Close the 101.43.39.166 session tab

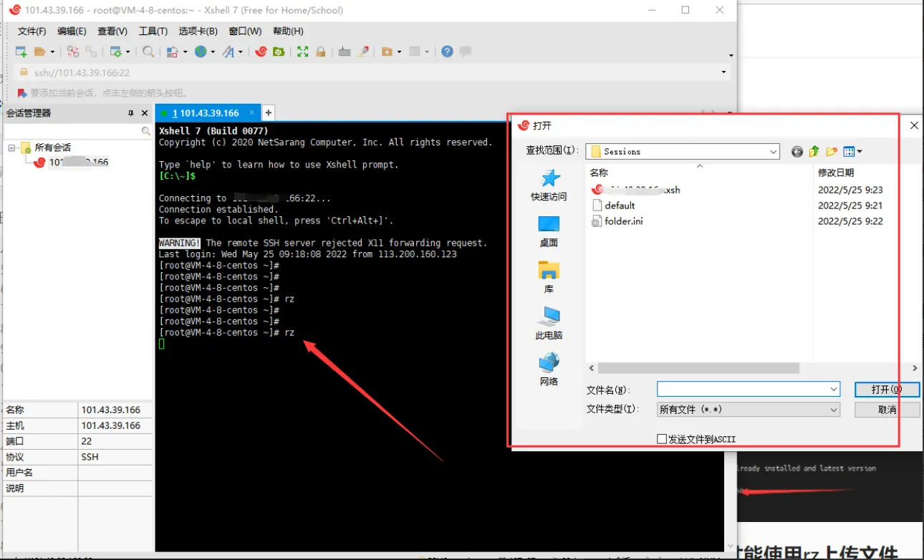pyautogui.click(x=252, y=112)
